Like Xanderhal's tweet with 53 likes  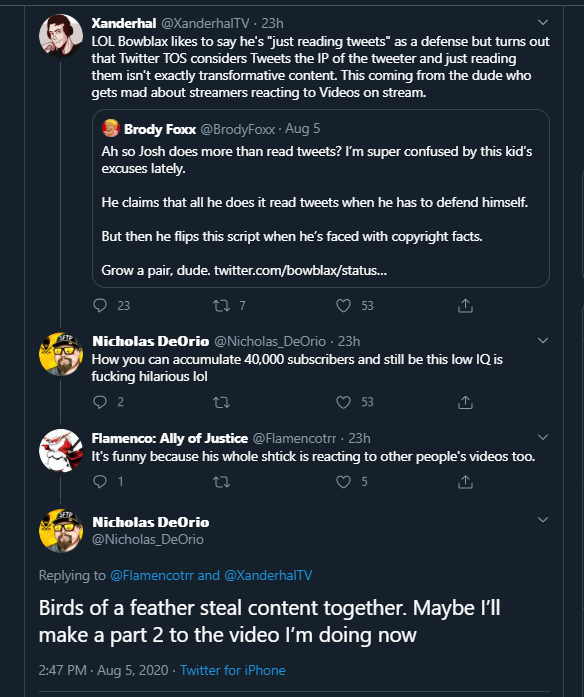pyautogui.click(x=343, y=305)
